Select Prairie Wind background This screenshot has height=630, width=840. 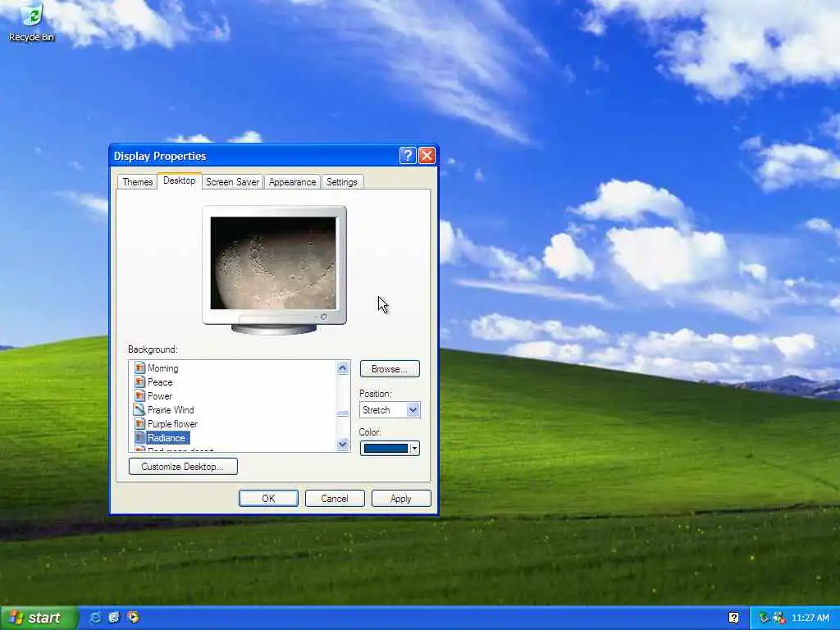171,410
